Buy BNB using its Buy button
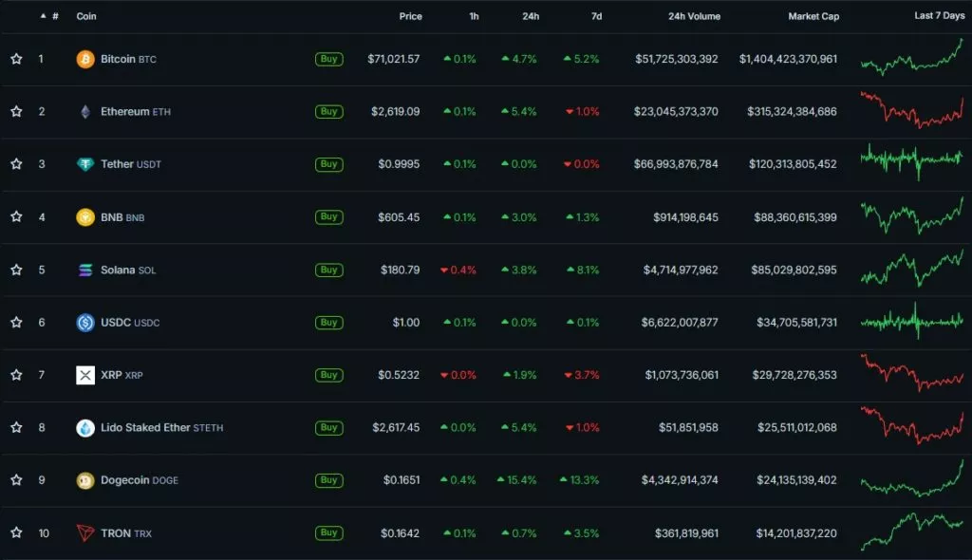972x560 pixels. [328, 217]
